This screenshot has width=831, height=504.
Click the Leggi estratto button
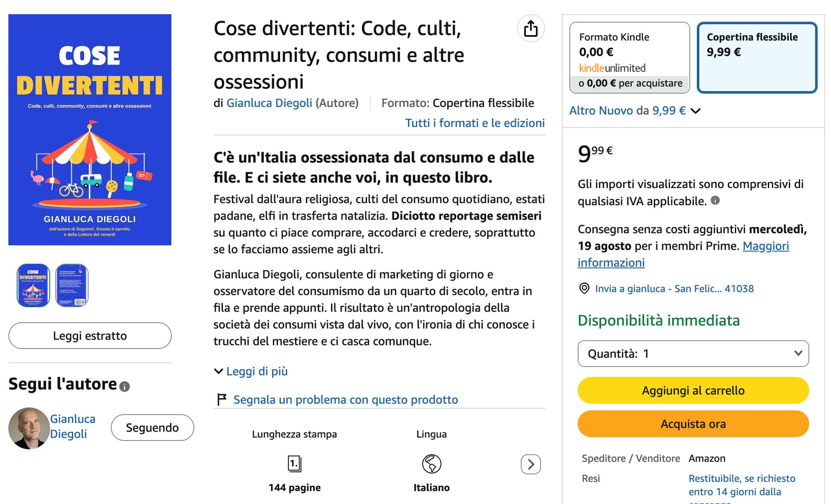pyautogui.click(x=90, y=336)
